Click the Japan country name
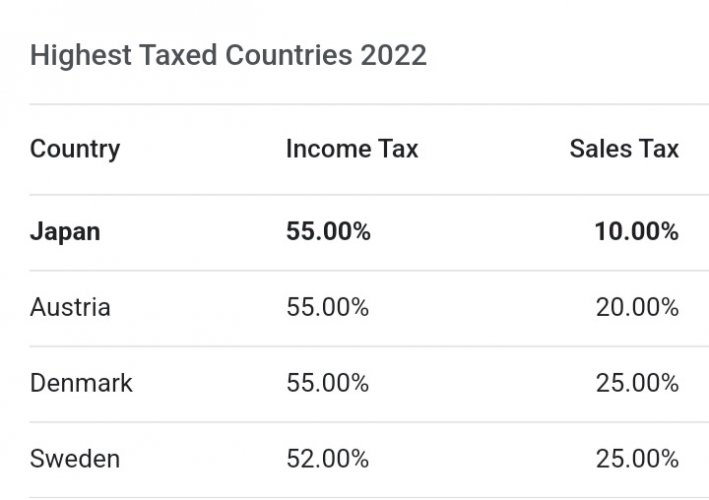709x500 pixels. point(65,232)
